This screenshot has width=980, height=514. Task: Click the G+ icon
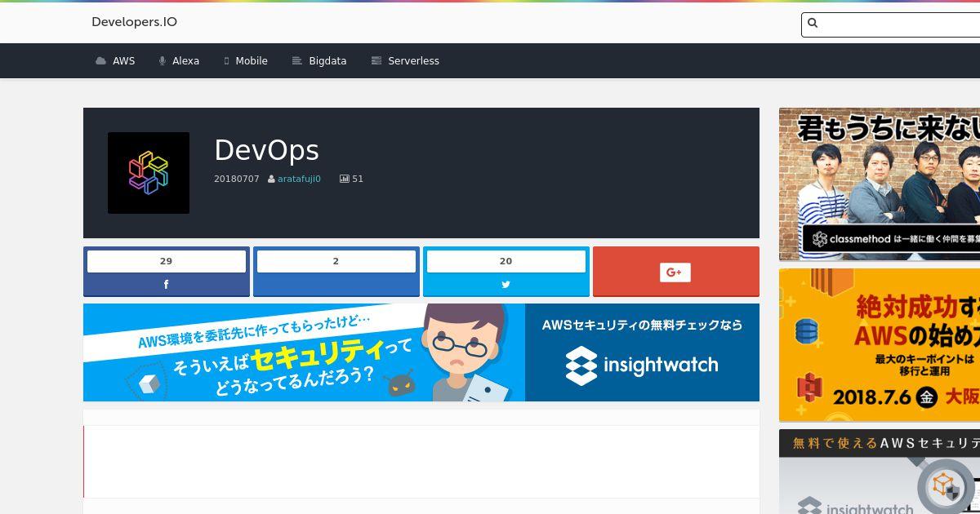(x=675, y=273)
